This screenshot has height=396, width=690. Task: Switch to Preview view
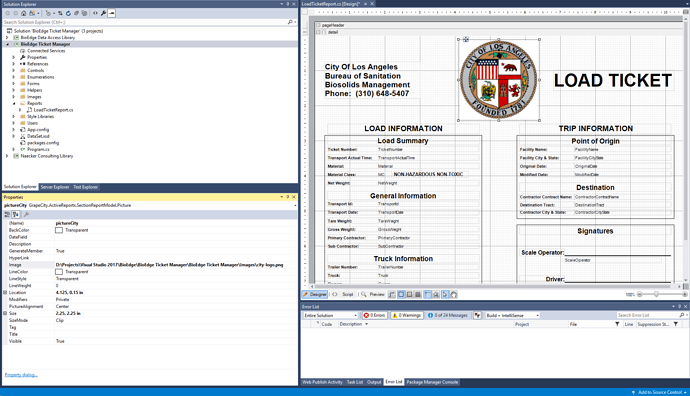coord(373,294)
